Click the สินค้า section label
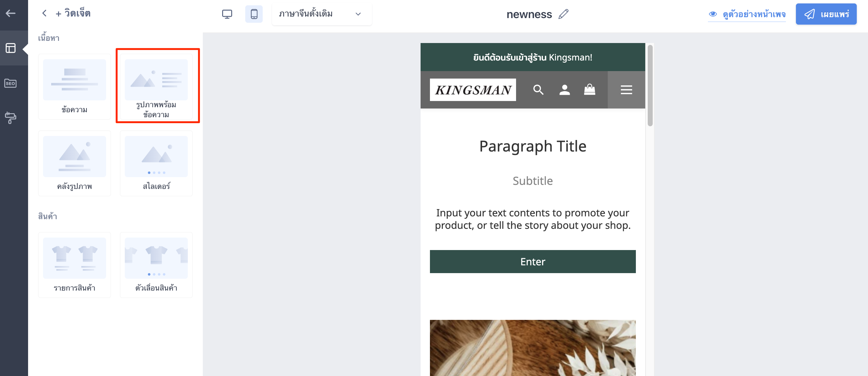Screen dimensions: 868x376 (47, 216)
